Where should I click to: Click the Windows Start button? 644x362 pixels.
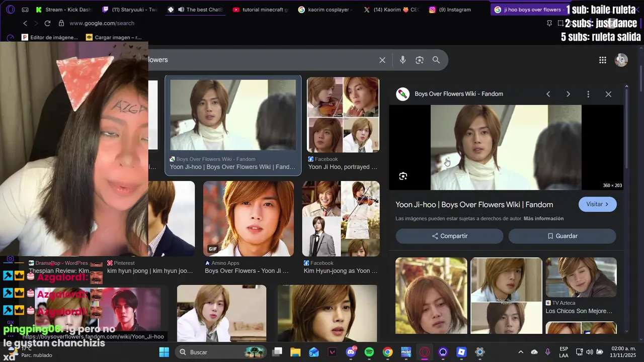164,352
